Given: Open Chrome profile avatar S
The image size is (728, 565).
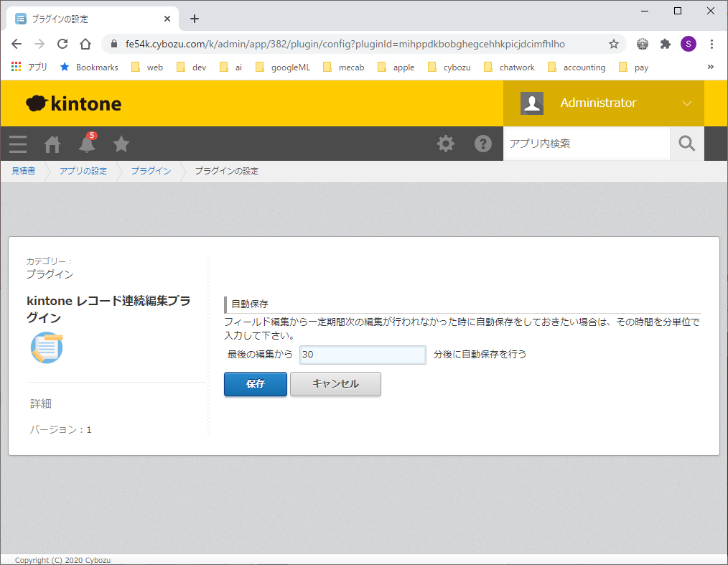Looking at the screenshot, I should 688,44.
